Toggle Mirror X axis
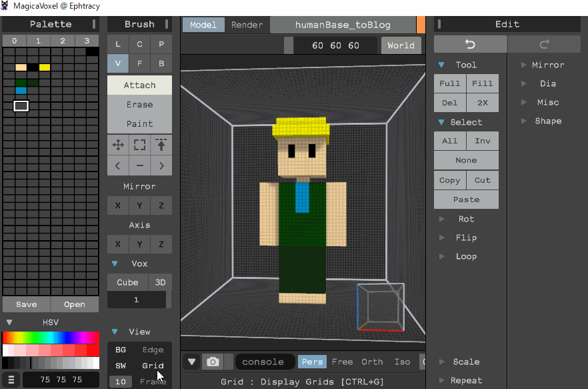The image size is (588, 389). tap(117, 206)
